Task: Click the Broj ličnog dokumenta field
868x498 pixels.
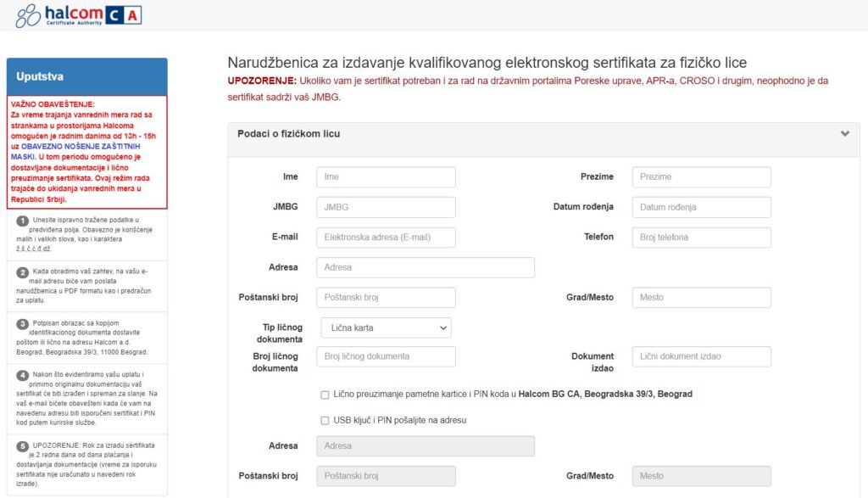Action: (386, 356)
